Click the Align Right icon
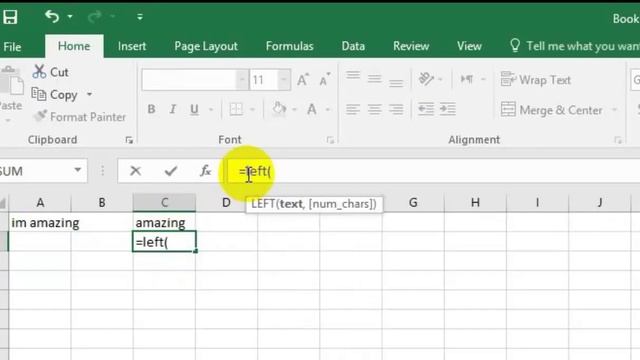This screenshot has width=640, height=360. pos(396,109)
